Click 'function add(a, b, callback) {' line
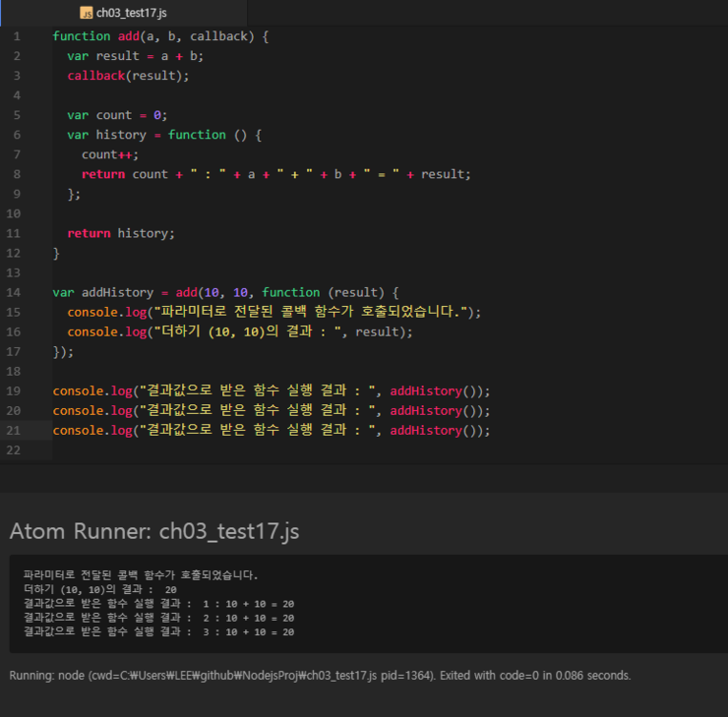 pyautogui.click(x=160, y=36)
